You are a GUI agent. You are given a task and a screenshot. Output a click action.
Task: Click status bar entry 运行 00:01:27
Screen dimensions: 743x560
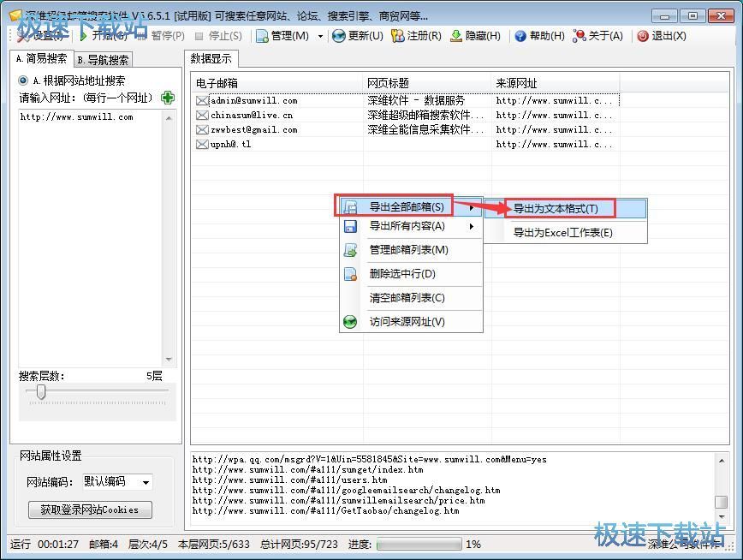[45, 545]
